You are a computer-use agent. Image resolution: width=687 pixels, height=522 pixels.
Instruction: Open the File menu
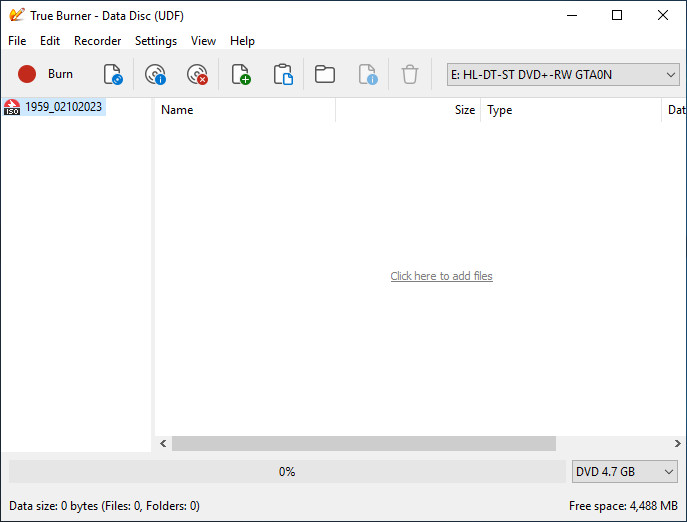(17, 41)
